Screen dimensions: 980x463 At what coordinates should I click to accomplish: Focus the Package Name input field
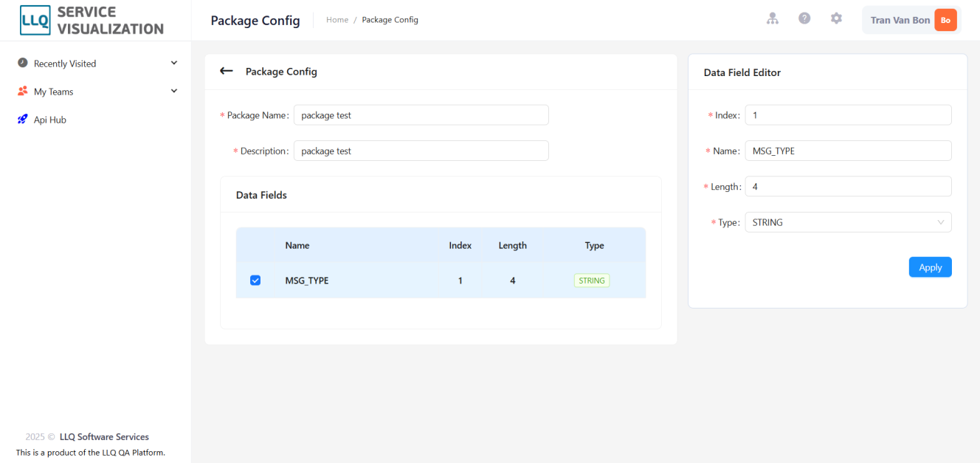421,115
